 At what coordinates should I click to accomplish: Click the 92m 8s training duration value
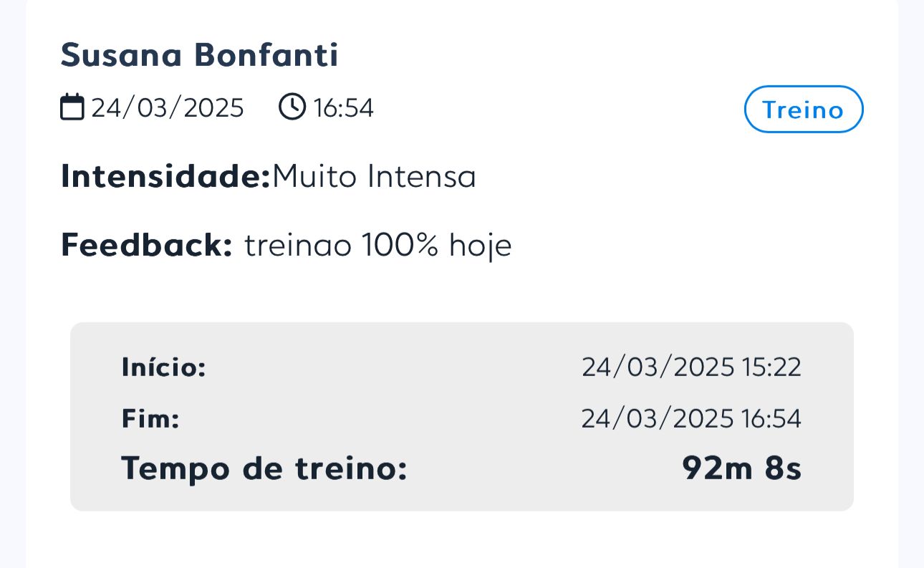pyautogui.click(x=742, y=468)
